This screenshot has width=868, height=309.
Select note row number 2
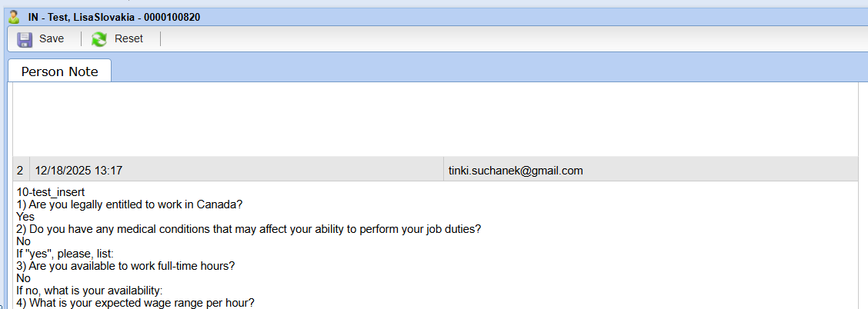point(20,171)
